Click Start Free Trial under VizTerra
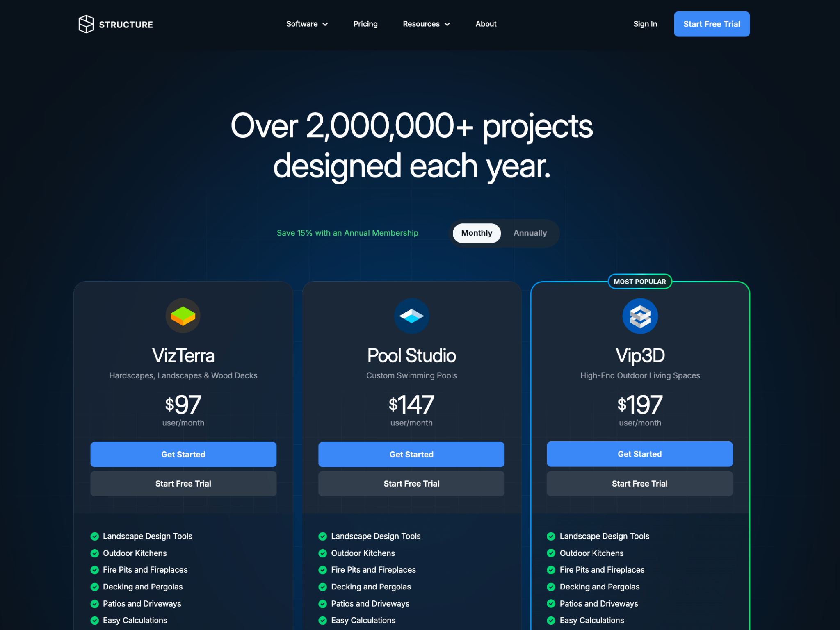This screenshot has width=840, height=630. (x=183, y=484)
